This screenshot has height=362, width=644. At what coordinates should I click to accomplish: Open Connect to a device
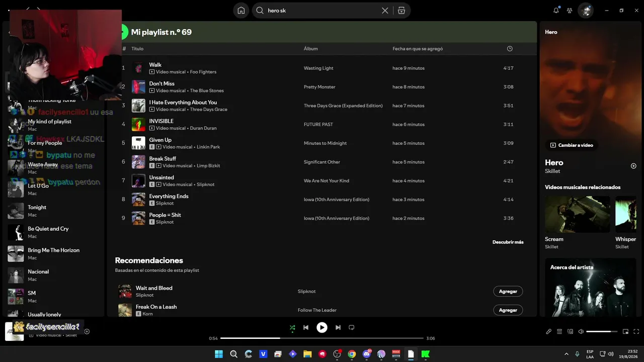[571, 332]
